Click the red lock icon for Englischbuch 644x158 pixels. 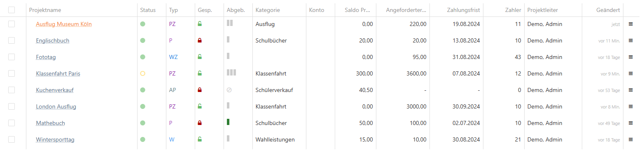pyautogui.click(x=200, y=40)
